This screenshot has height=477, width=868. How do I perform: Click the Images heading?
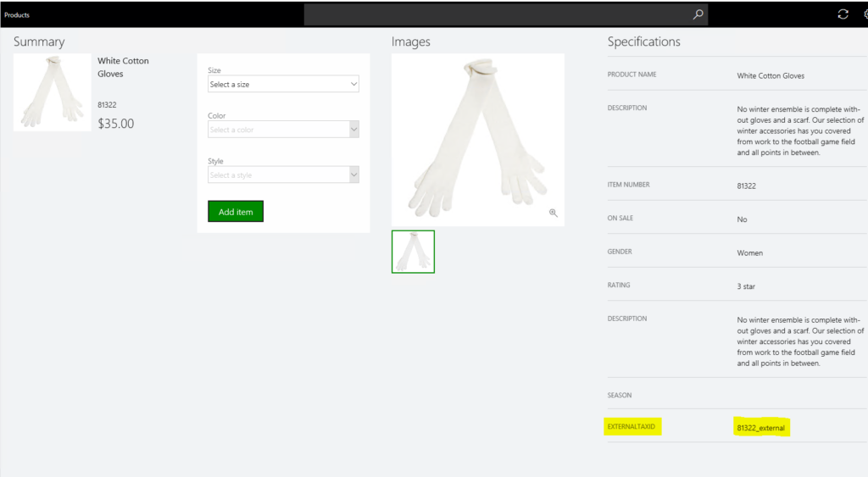[x=411, y=42]
